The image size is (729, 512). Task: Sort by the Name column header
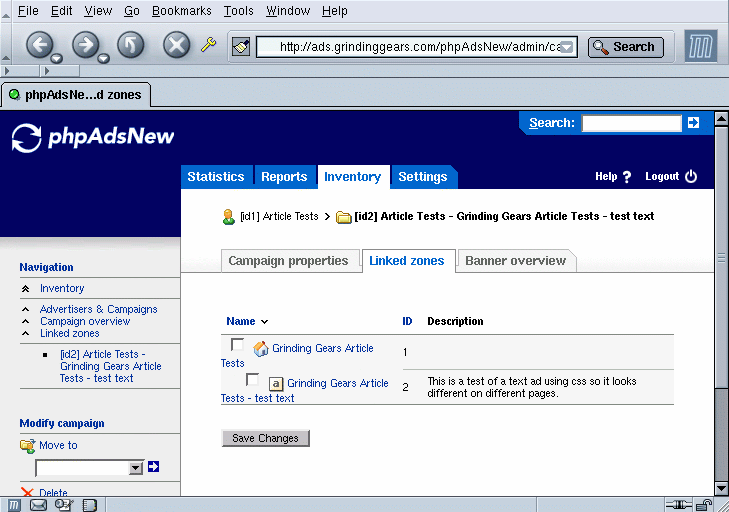pyautogui.click(x=241, y=321)
